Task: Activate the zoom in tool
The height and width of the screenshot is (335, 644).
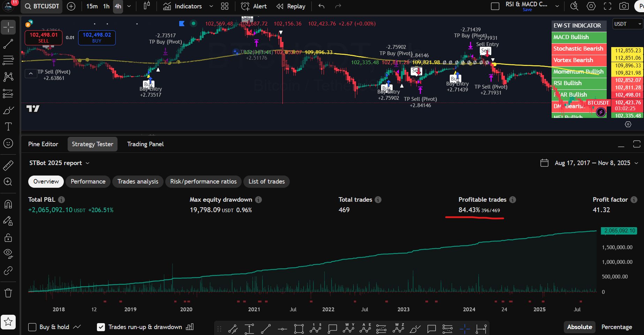Action: pos(8,182)
